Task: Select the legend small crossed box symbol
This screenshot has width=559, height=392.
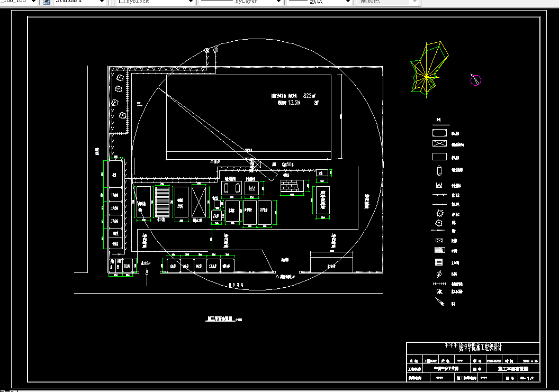Action: tap(439, 241)
